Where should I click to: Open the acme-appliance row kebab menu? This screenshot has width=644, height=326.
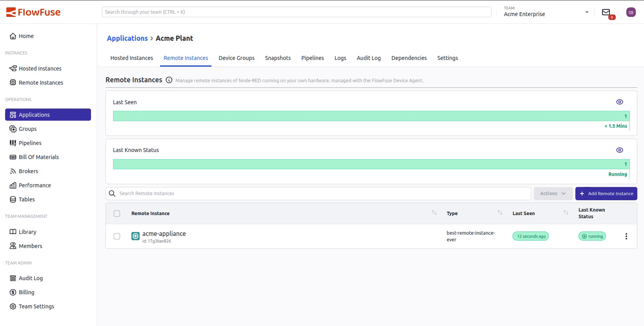click(626, 236)
